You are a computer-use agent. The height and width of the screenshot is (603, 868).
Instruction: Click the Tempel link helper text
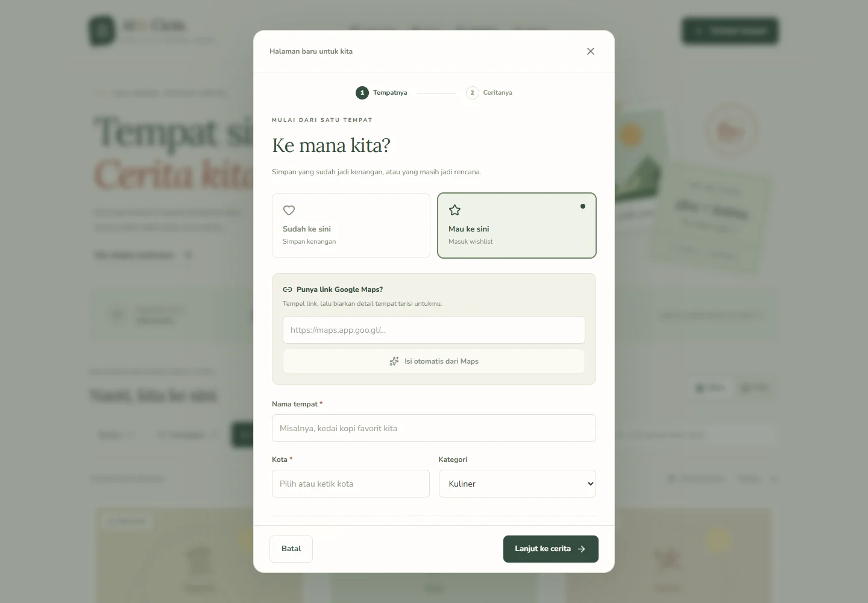click(x=362, y=303)
